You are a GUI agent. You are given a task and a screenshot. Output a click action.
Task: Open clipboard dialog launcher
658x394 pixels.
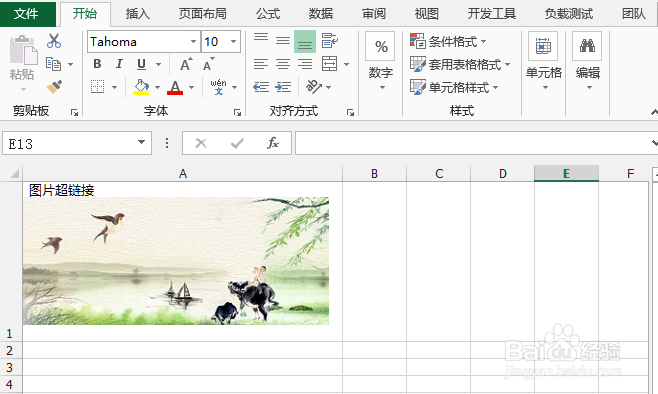click(x=75, y=112)
